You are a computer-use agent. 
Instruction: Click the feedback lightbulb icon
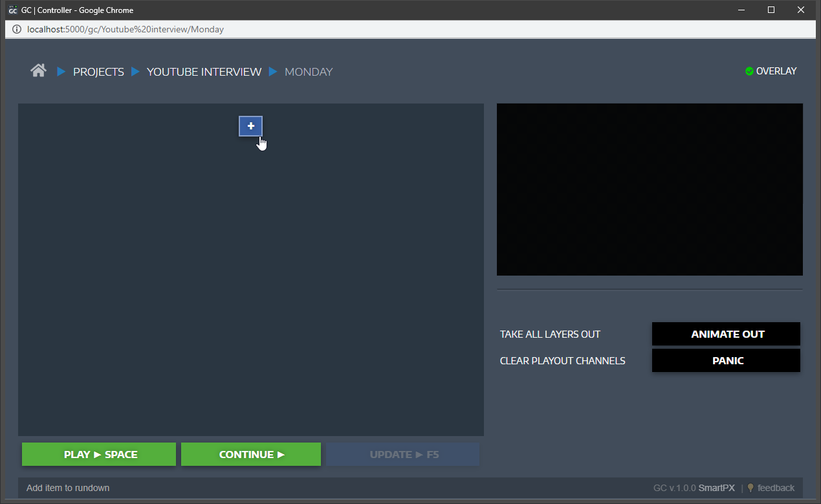(750, 488)
